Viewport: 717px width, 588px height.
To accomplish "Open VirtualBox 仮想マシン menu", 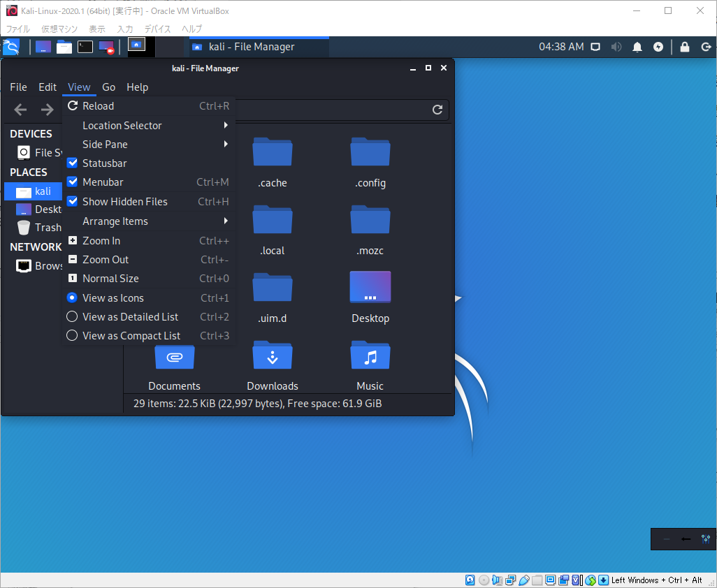I will pos(59,29).
